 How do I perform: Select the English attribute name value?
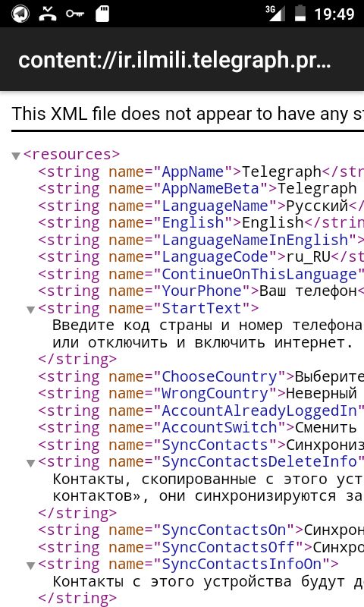pyautogui.click(x=193, y=222)
